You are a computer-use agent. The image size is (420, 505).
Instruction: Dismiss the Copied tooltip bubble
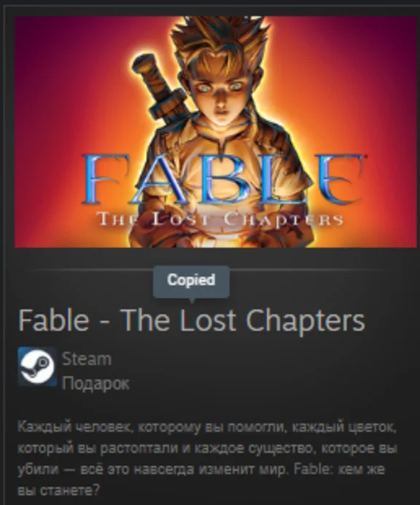point(191,282)
